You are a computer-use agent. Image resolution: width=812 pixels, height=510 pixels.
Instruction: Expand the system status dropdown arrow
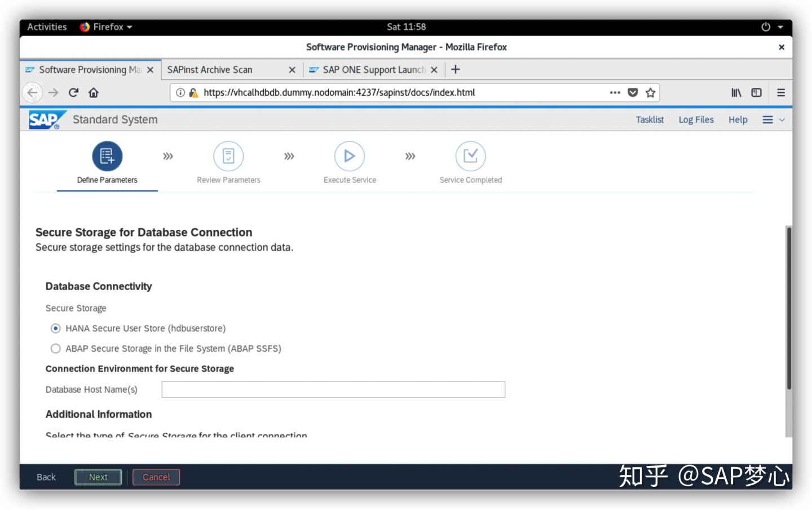click(x=780, y=26)
